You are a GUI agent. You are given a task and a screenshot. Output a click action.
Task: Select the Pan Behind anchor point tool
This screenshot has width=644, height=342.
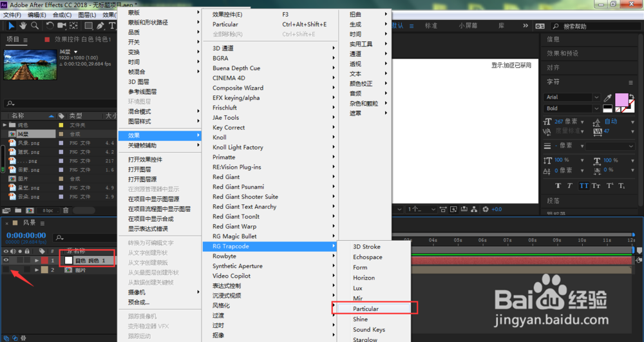(74, 26)
